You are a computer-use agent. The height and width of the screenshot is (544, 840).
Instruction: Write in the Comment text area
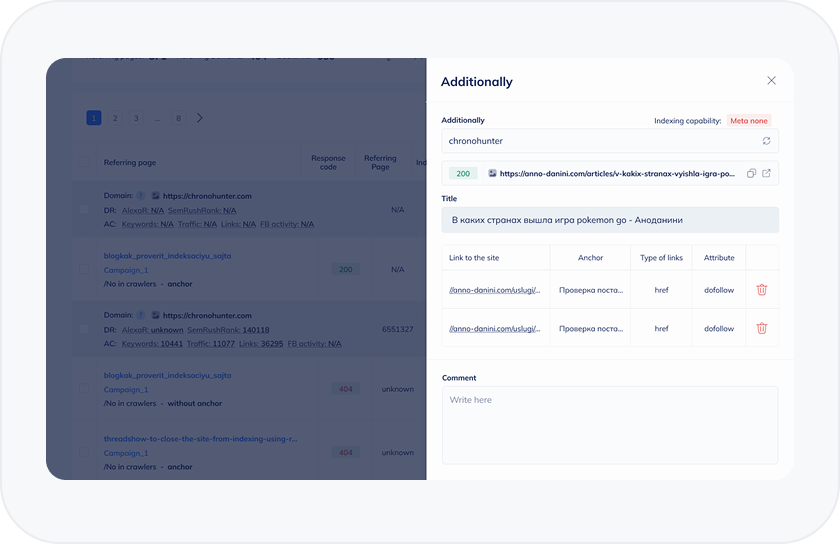click(x=610, y=425)
